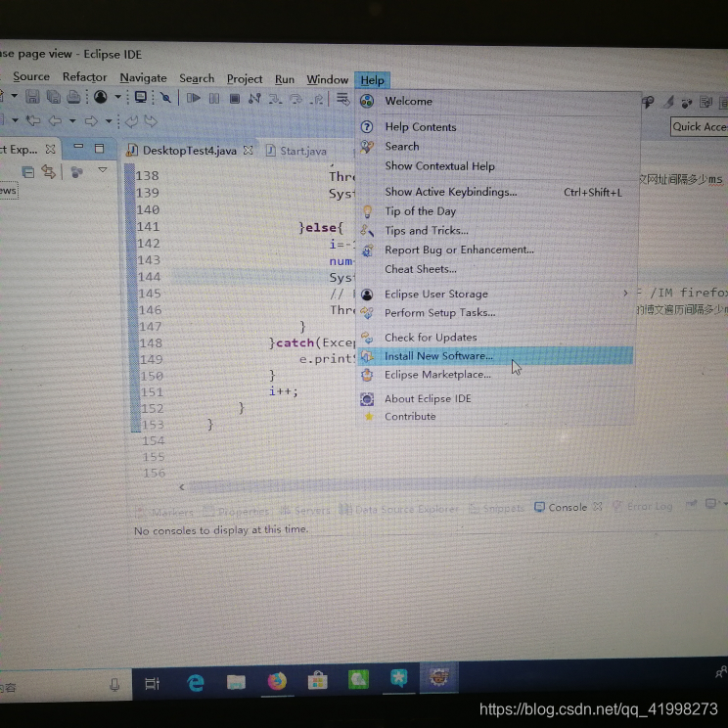Viewport: 728px width, 728px height.
Task: Click the Forward navigation arrow icon
Action: pos(91,121)
